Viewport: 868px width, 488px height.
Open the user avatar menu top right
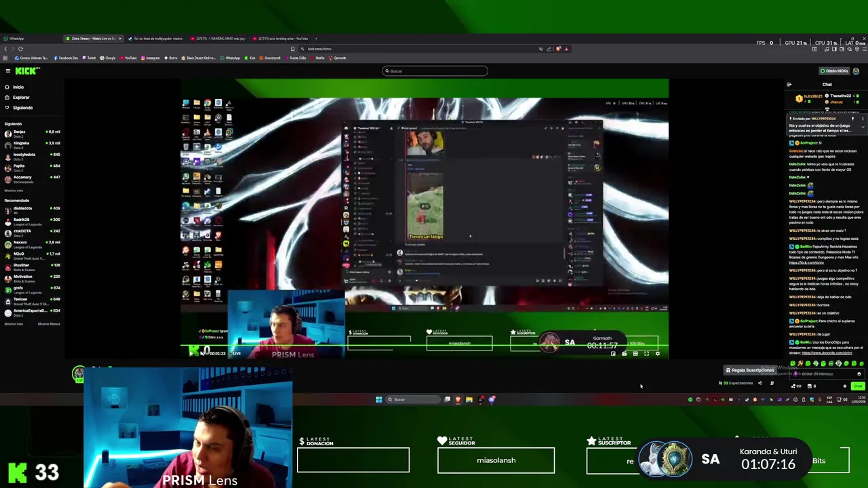pyautogui.click(x=856, y=70)
